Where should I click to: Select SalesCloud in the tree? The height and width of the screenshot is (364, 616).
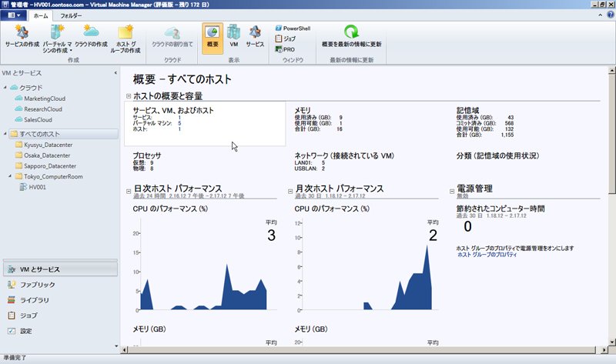(x=33, y=120)
